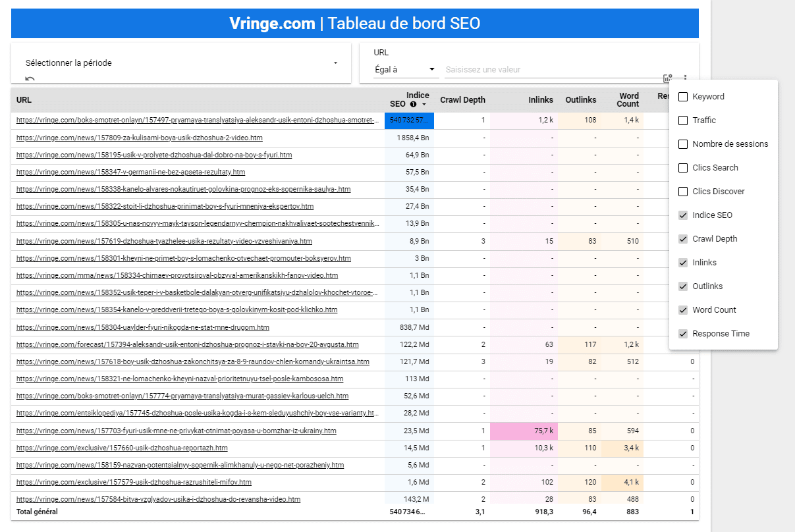
Task: Click the Indice SEO info icon
Action: tap(413, 104)
